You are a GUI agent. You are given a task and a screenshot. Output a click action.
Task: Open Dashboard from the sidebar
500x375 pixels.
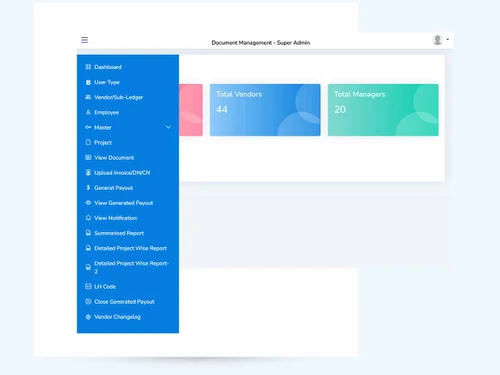pos(108,67)
